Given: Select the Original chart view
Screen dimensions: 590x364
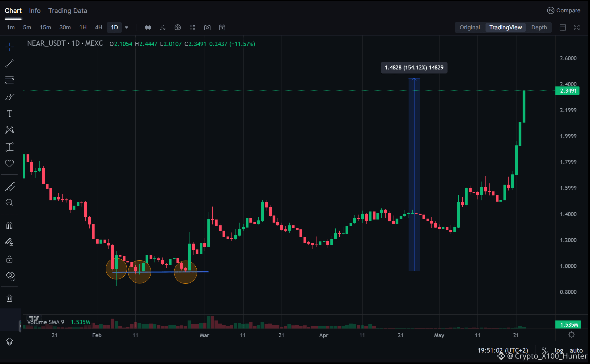Looking at the screenshot, I should (470, 27).
